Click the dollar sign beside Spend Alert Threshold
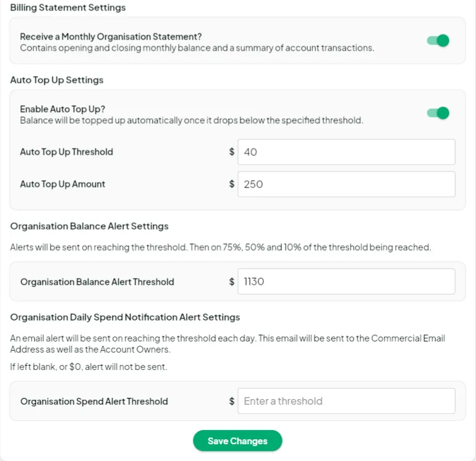The width and height of the screenshot is (476, 461). [232, 401]
